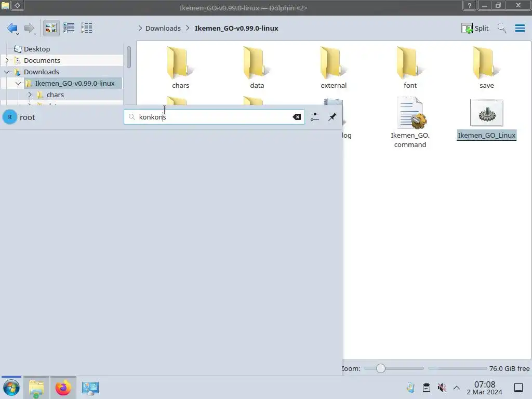Image resolution: width=532 pixels, height=399 pixels.
Task: Open the Dolphin help title button
Action: [469, 5]
